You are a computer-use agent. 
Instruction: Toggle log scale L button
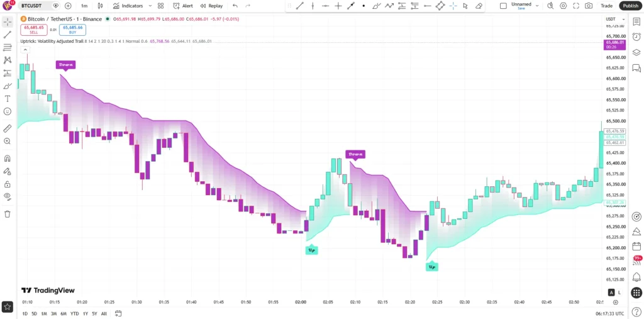pyautogui.click(x=619, y=293)
